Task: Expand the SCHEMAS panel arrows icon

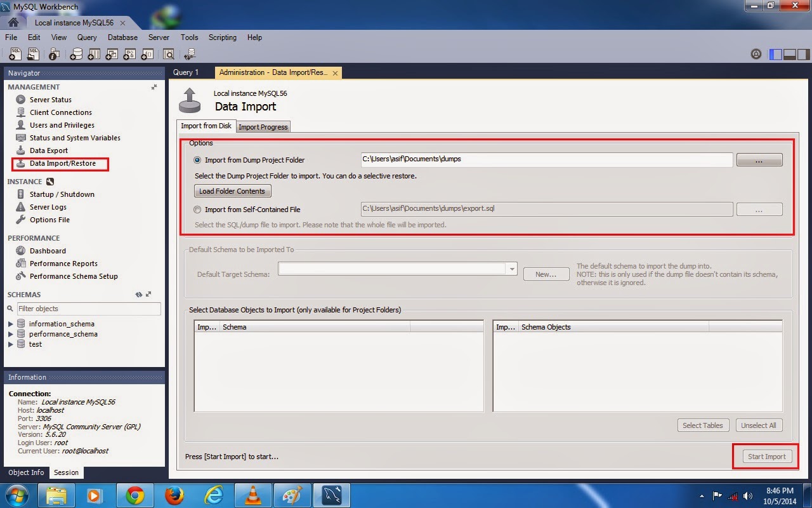Action: click(x=148, y=295)
